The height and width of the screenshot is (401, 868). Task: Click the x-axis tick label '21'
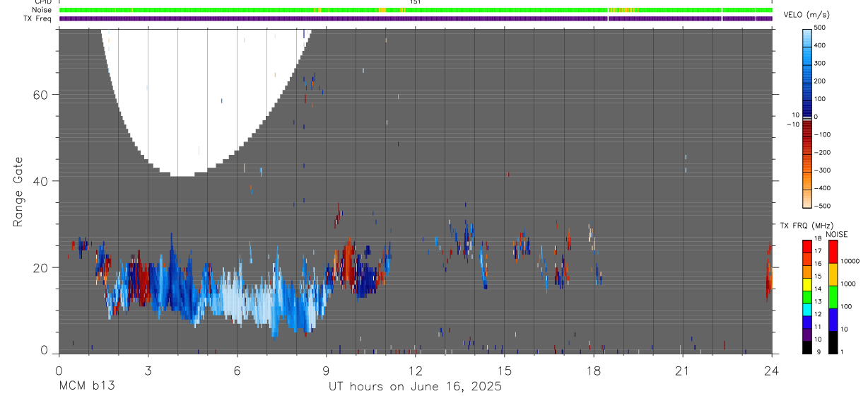[x=682, y=371]
